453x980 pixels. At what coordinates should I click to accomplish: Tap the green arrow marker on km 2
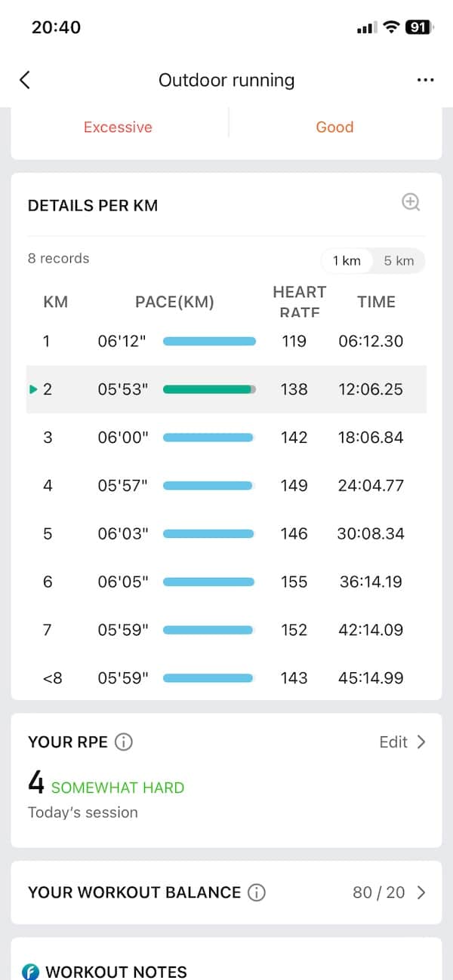point(33,389)
